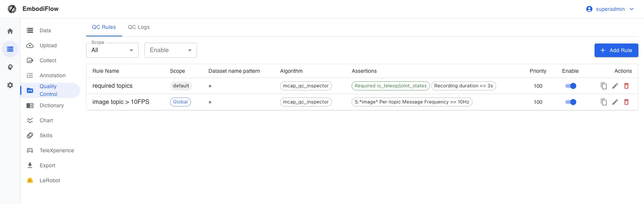Image resolution: width=644 pixels, height=204 pixels.
Task: Delete the 'required topics' rule
Action: click(x=626, y=86)
